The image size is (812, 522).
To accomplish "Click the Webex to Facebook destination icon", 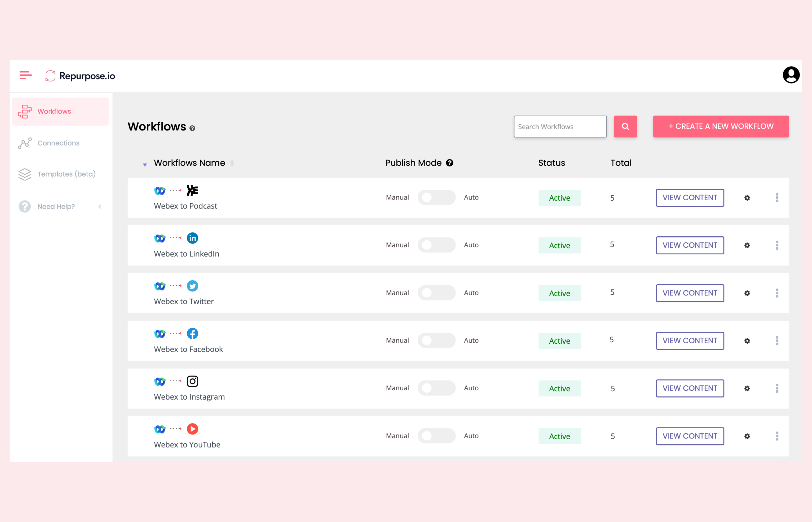I will (192, 333).
